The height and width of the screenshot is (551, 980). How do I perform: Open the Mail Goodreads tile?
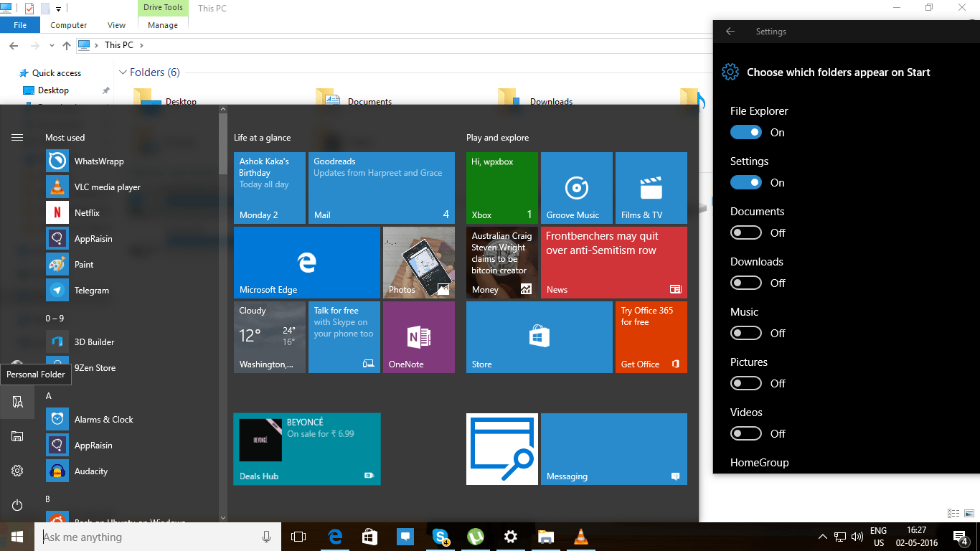tap(382, 188)
